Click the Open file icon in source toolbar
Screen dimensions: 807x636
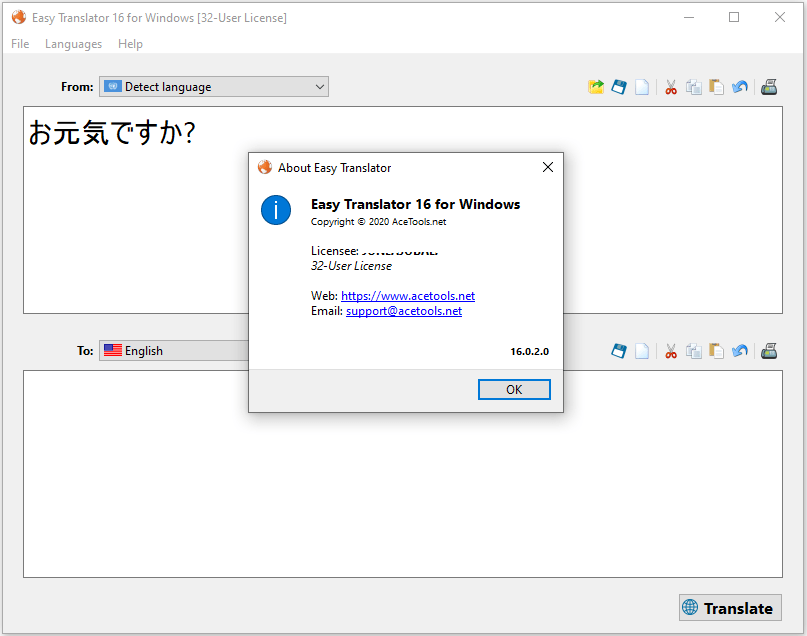596,87
